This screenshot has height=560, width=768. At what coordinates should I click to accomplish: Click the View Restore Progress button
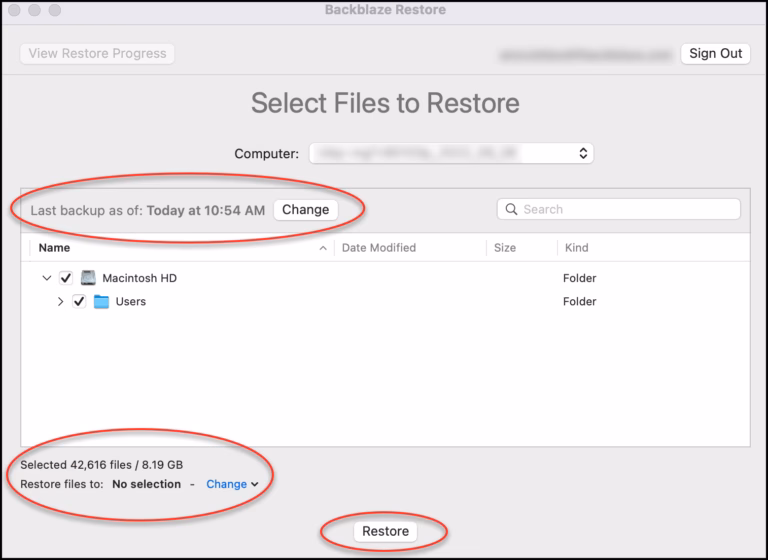coord(97,53)
